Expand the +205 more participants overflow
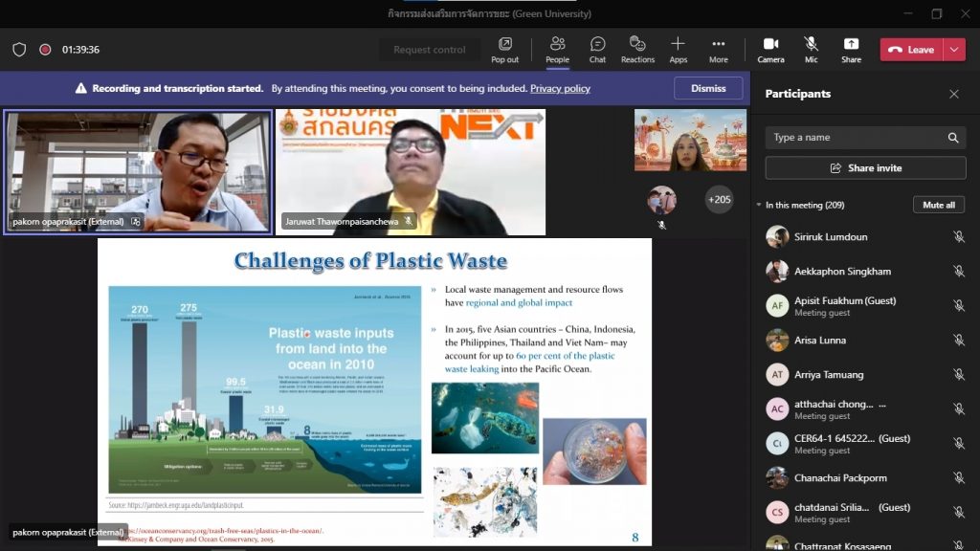This screenshot has width=980, height=551. click(718, 200)
